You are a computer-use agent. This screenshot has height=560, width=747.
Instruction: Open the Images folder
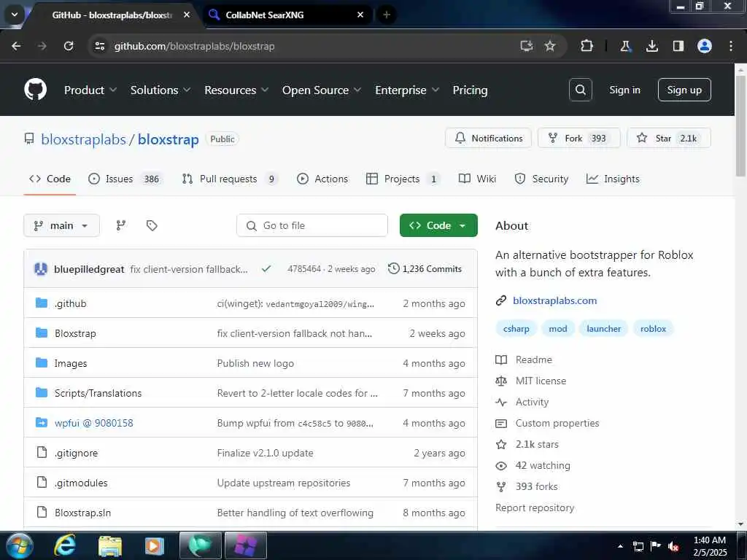coord(71,363)
